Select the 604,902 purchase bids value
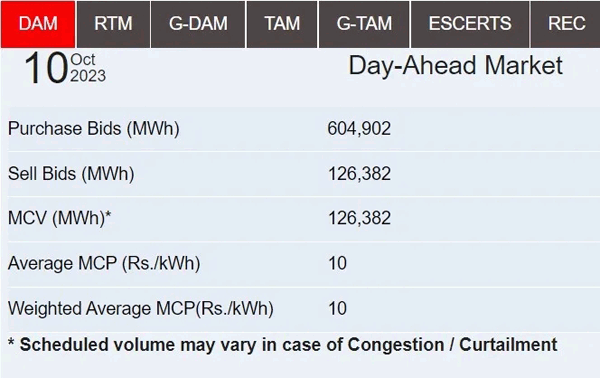Screen dimensions: 600x378 (x=359, y=129)
